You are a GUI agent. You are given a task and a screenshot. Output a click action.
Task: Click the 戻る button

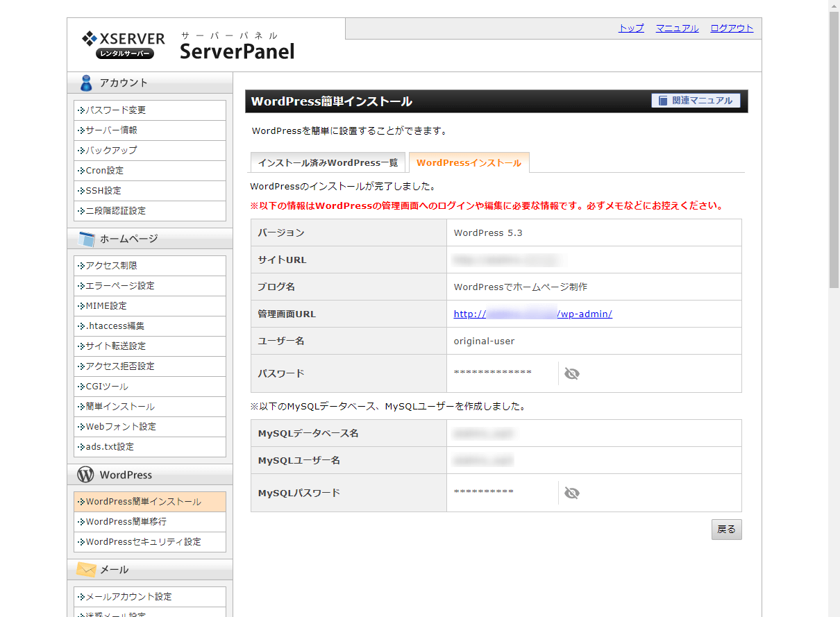[726, 530]
